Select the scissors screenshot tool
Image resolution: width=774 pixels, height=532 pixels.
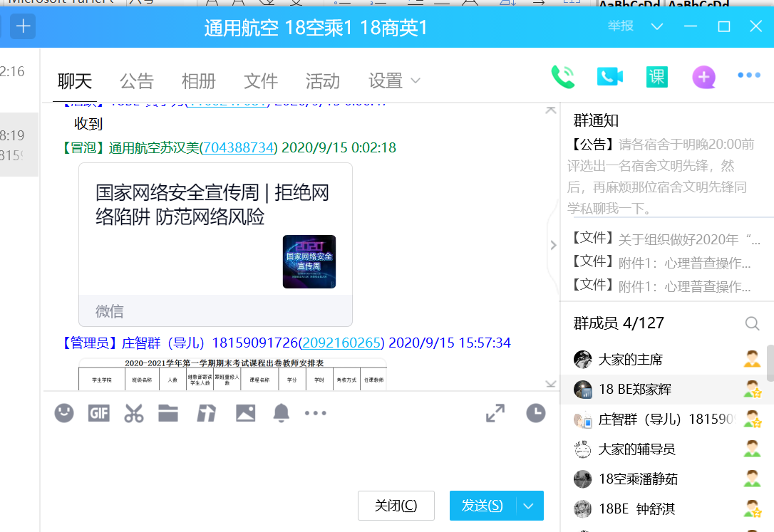pyautogui.click(x=133, y=413)
